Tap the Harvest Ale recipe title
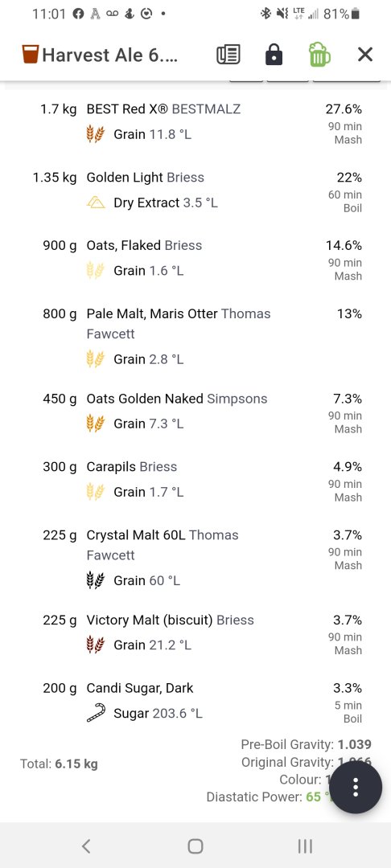The image size is (391, 868). [x=109, y=55]
